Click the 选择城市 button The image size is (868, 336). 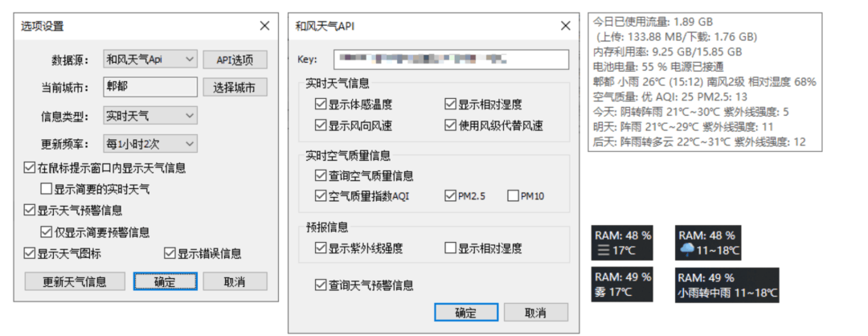coord(235,88)
